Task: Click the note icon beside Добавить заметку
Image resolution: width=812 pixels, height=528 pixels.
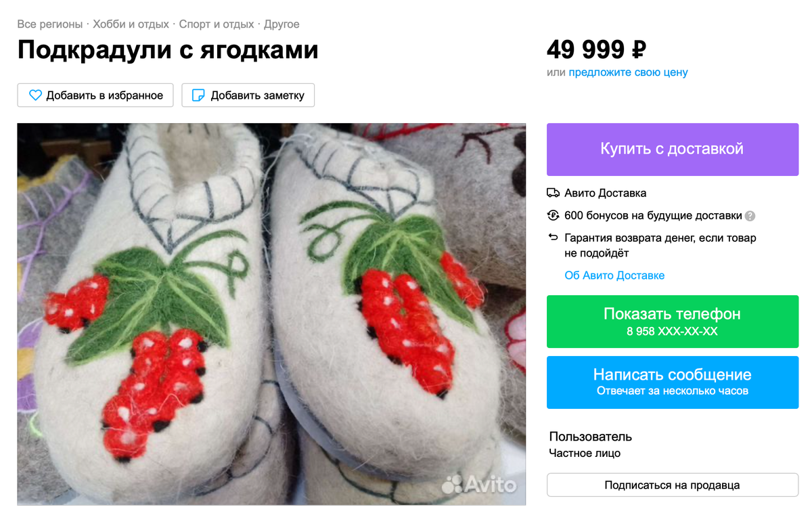Action: (x=198, y=95)
